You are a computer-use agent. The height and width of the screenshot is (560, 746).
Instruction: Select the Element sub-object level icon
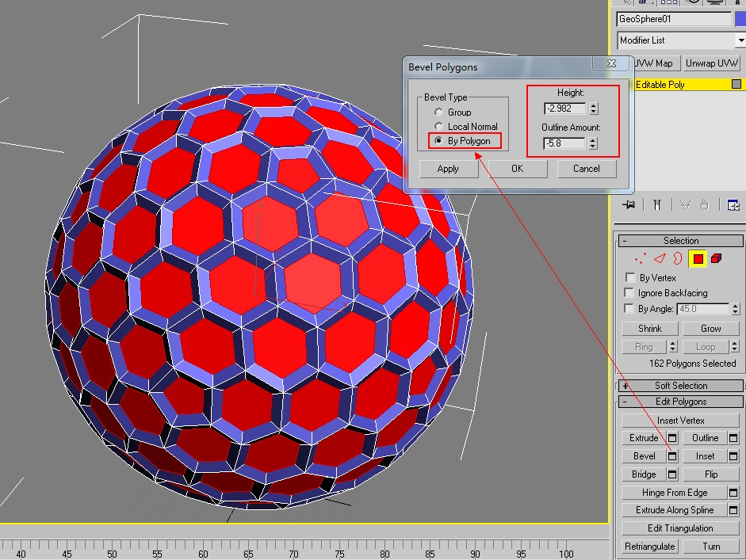coord(716,258)
